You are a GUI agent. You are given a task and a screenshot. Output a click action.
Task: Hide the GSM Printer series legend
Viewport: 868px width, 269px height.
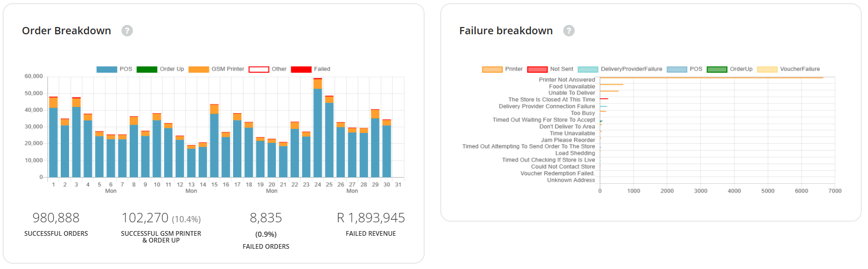pos(216,69)
